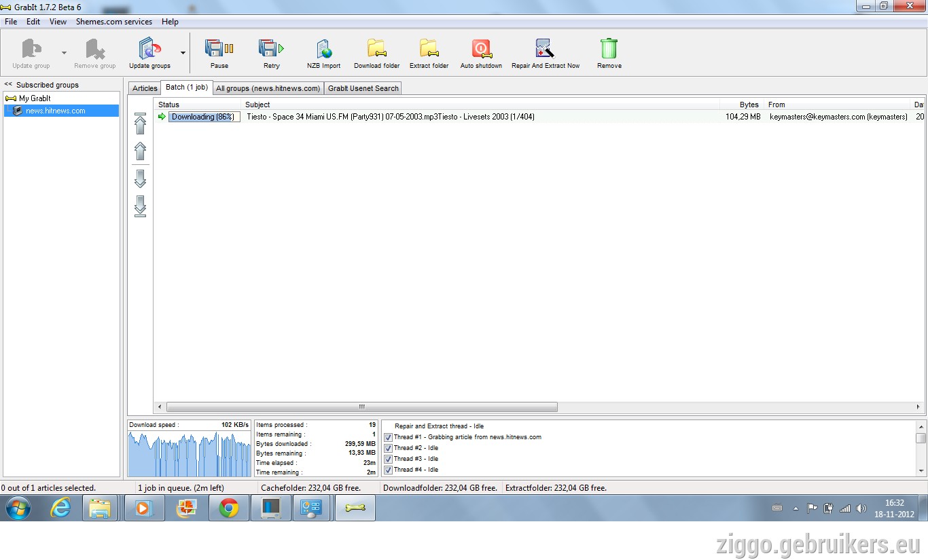The image size is (928, 560).
Task: Open Windows Explorer from the taskbar
Action: tap(100, 508)
